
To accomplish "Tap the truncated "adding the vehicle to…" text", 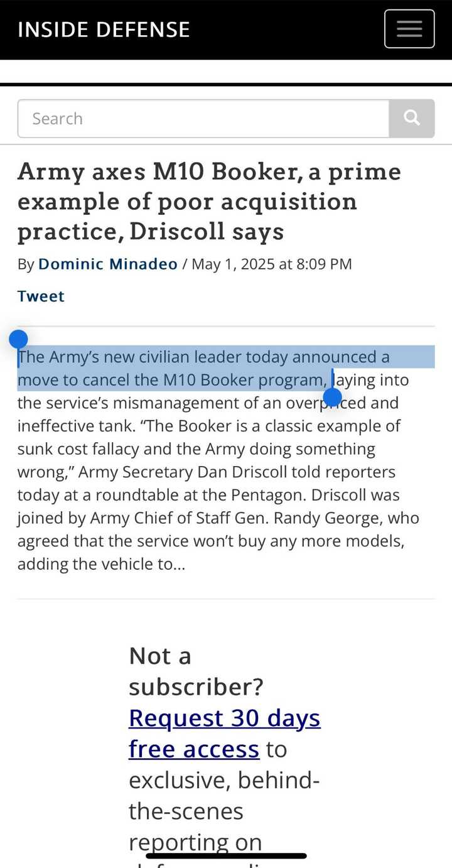I will pos(101,564).
